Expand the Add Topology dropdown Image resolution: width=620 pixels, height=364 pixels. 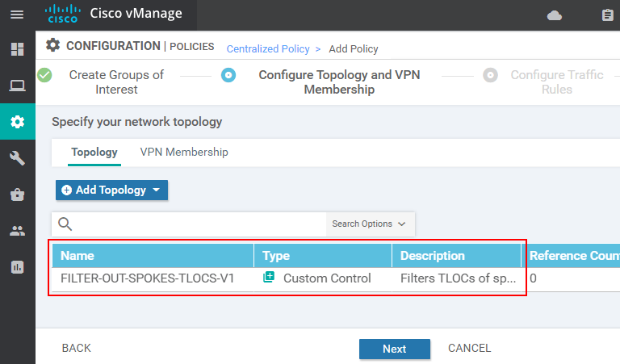111,190
